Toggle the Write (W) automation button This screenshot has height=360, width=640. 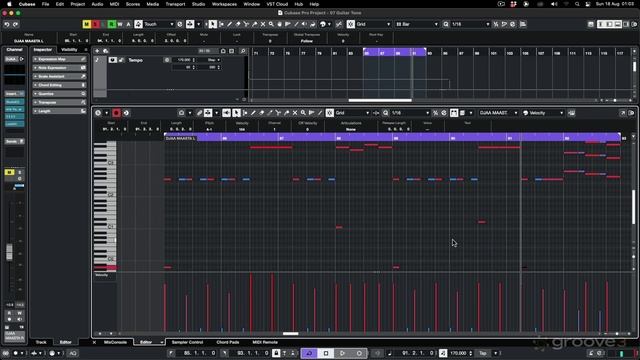click(x=120, y=24)
